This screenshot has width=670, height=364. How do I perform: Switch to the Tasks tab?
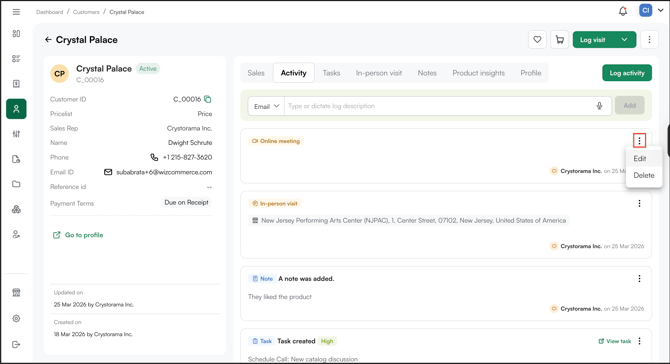point(331,73)
